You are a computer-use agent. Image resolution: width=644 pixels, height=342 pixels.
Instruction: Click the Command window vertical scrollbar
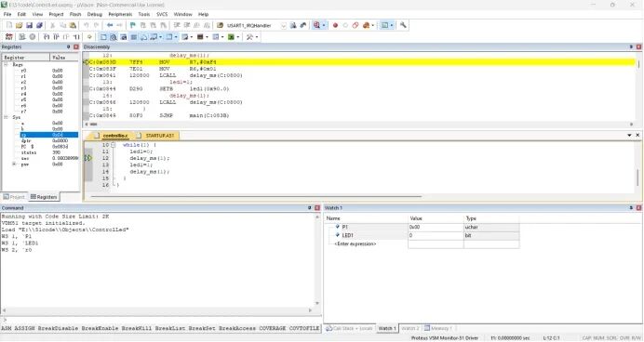coord(317,260)
